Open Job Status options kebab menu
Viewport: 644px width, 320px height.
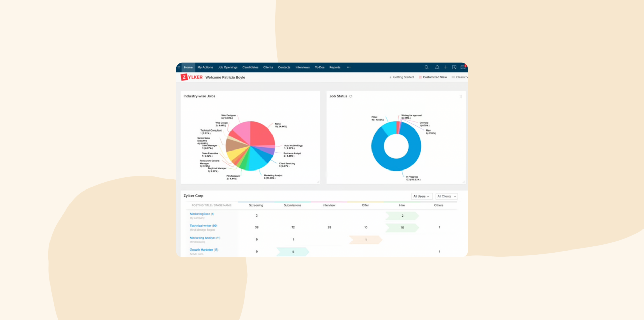(461, 97)
